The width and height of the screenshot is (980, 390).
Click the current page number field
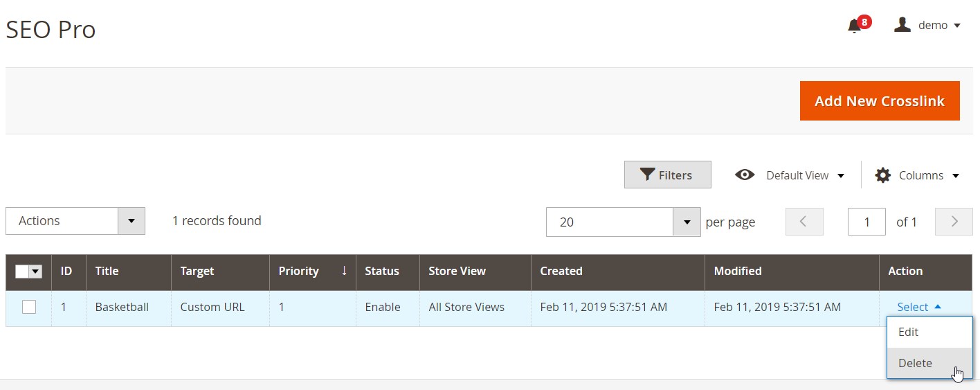tap(866, 222)
